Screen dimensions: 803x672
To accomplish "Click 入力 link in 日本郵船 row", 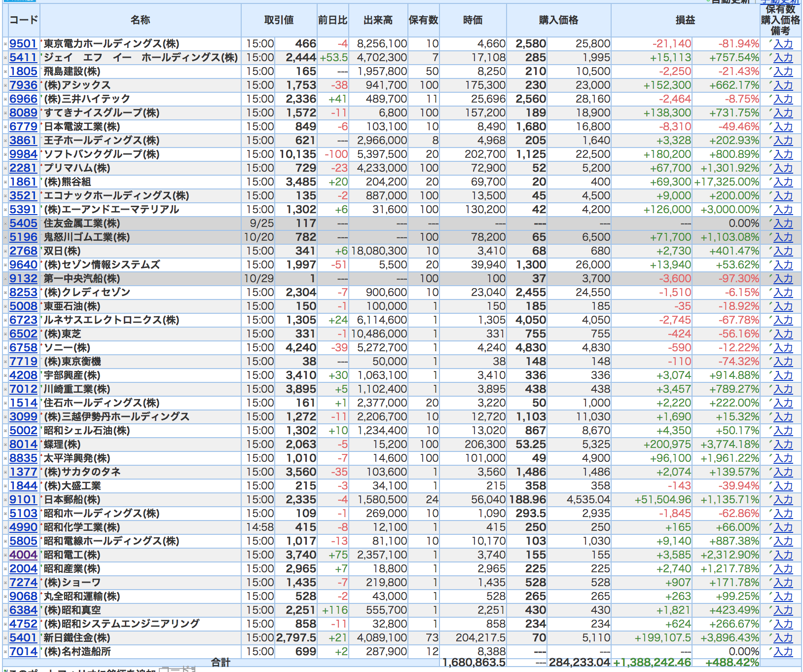I will tap(783, 500).
